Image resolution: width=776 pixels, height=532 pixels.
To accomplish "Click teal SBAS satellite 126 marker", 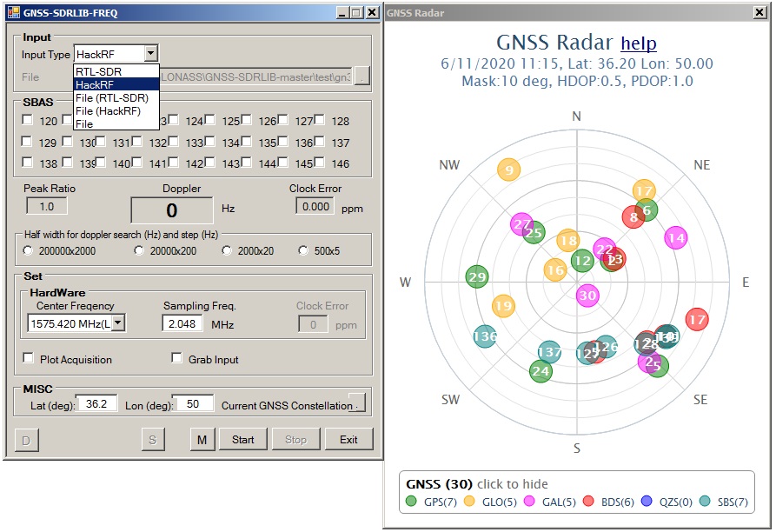I will pyautogui.click(x=607, y=347).
